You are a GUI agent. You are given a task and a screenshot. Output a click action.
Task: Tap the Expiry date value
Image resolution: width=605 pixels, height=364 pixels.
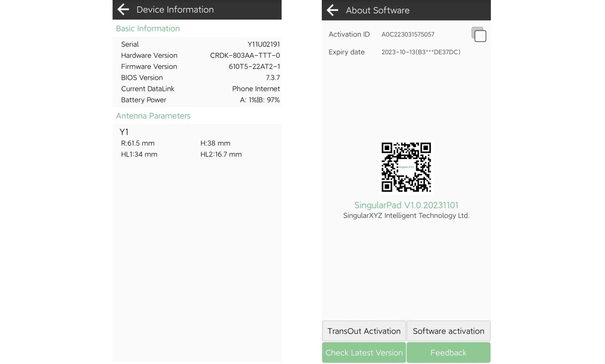pos(420,52)
